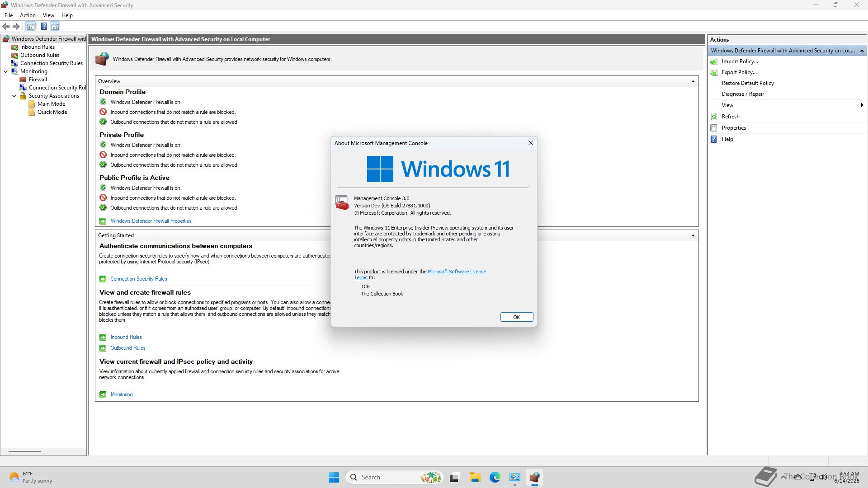Click Refresh in the Actions pane

(730, 117)
